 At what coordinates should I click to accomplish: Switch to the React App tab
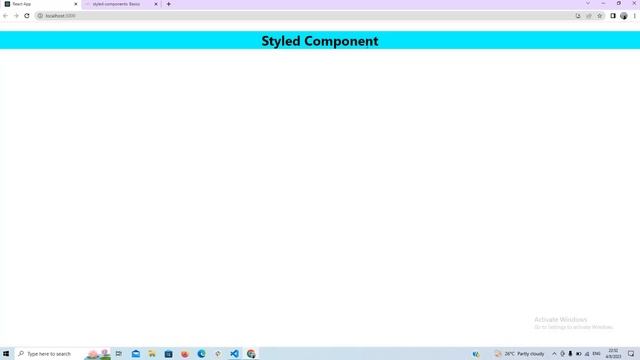[x=40, y=4]
